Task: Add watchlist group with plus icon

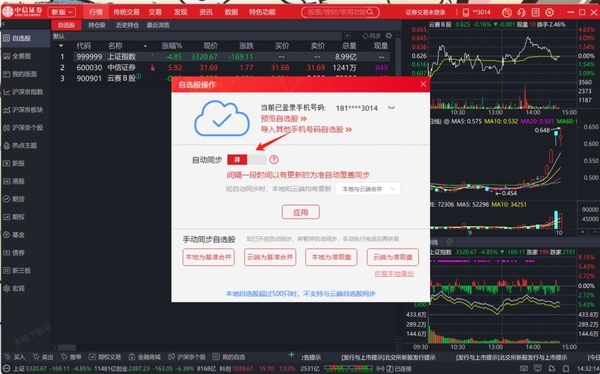Action: point(347,36)
